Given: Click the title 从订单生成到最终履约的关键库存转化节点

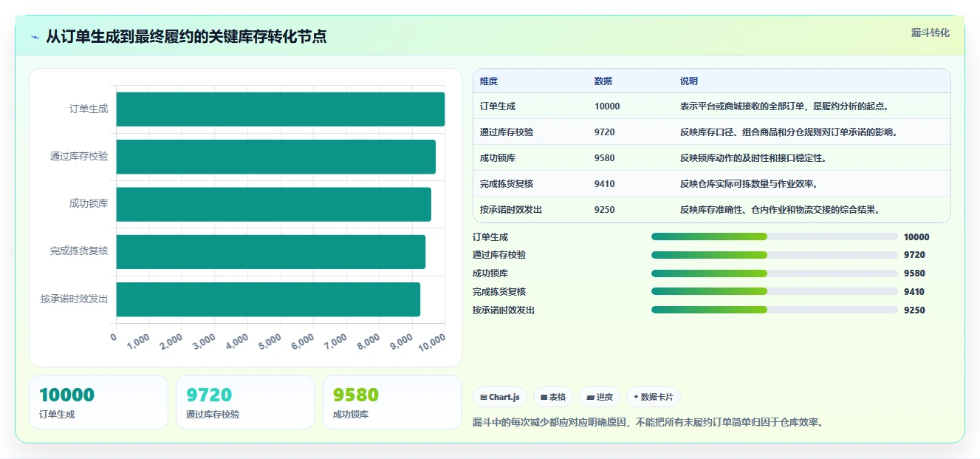Looking at the screenshot, I should [x=186, y=36].
